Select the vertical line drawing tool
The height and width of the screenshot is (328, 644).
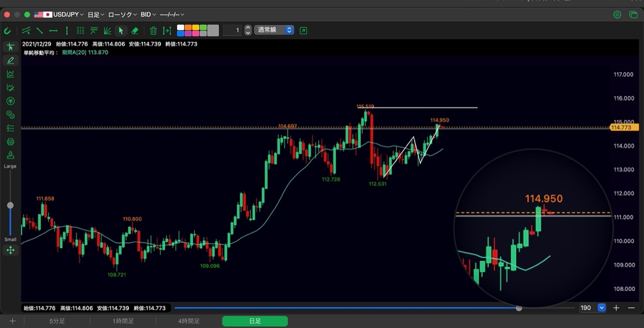[67, 31]
